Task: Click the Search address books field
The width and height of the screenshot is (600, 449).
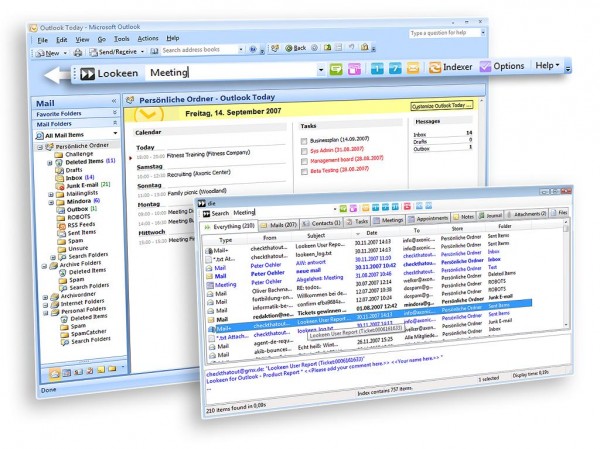Action: (199, 50)
